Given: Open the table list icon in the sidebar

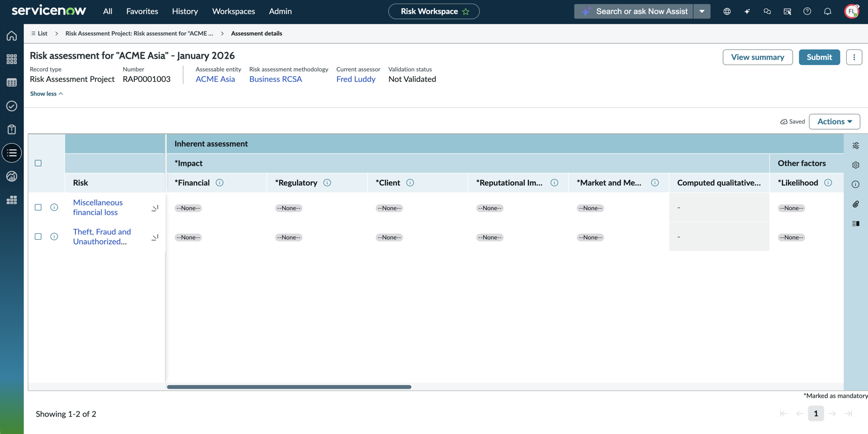Looking at the screenshot, I should (x=11, y=82).
